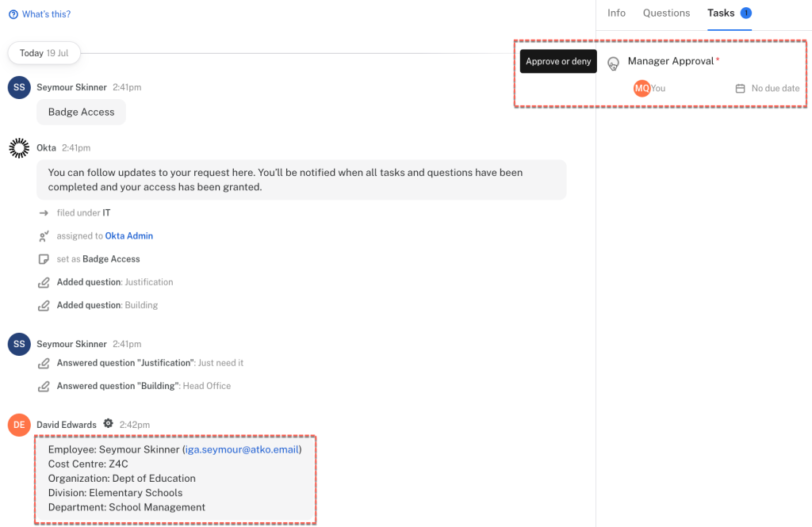Click the gear icon beside David Edwards

click(x=108, y=424)
